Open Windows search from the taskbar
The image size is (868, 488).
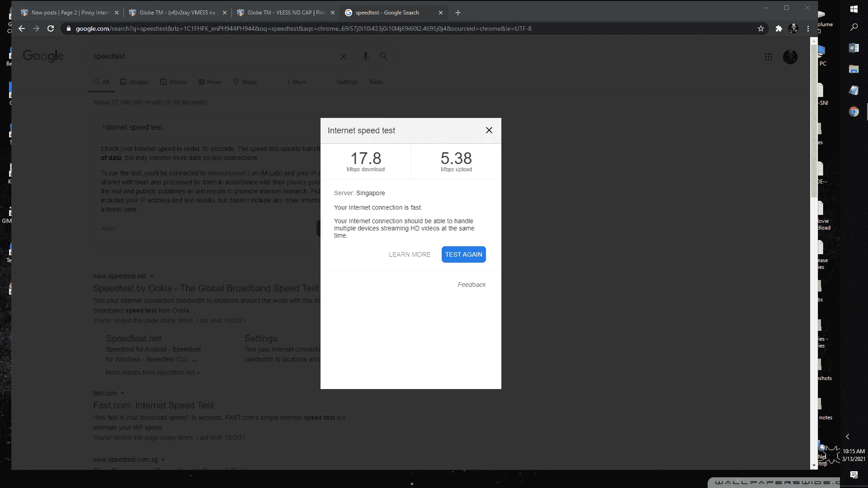[854, 28]
